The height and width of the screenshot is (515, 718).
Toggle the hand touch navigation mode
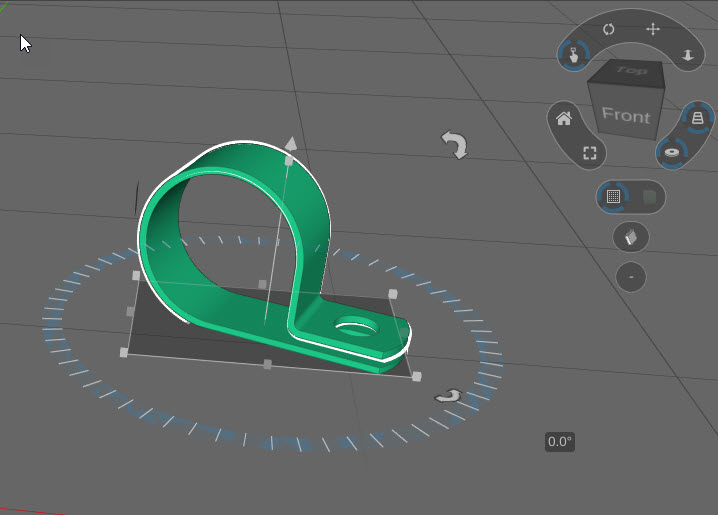coord(574,55)
